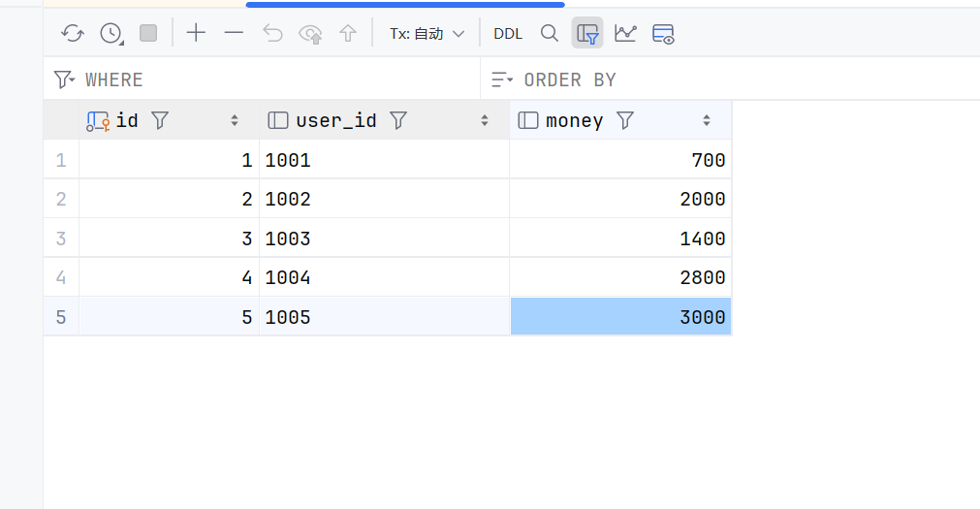980x509 pixels.
Task: Toggle the column filter funnel button
Action: (x=587, y=33)
